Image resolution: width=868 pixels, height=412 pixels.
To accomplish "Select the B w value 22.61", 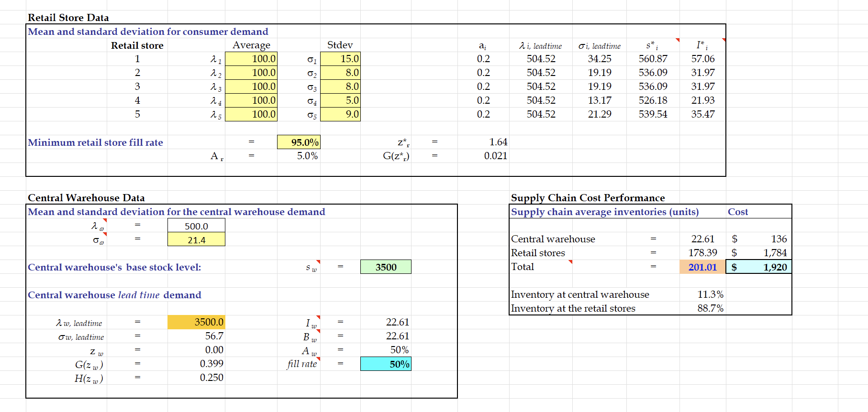I will (398, 336).
